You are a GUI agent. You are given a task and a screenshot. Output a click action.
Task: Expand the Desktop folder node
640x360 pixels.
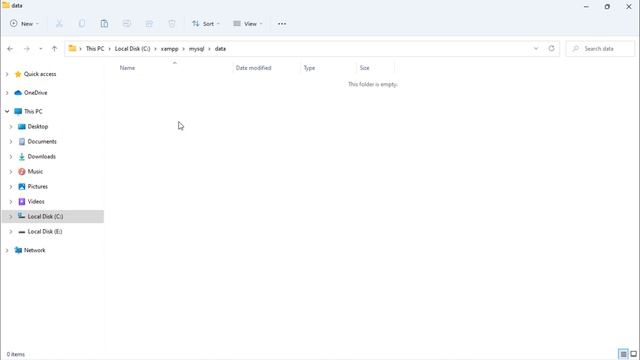tap(11, 127)
